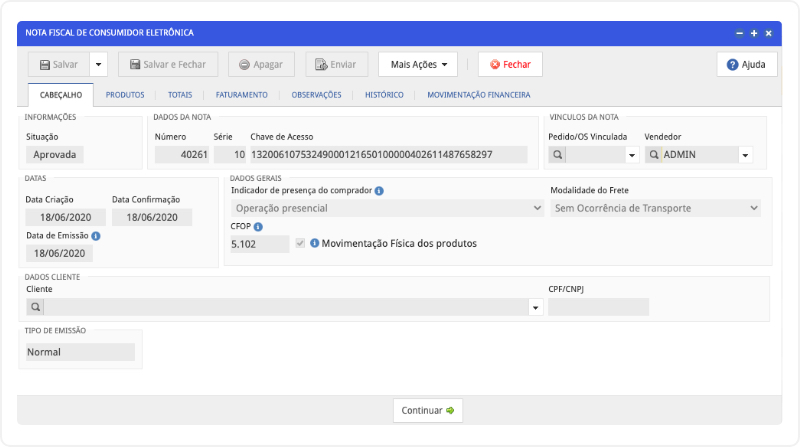Click search icon in Cliente field
The width and height of the screenshot is (800, 447).
tap(35, 307)
